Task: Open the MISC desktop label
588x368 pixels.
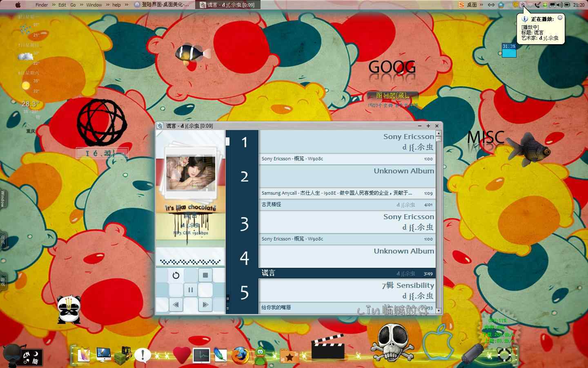Action: click(x=486, y=137)
